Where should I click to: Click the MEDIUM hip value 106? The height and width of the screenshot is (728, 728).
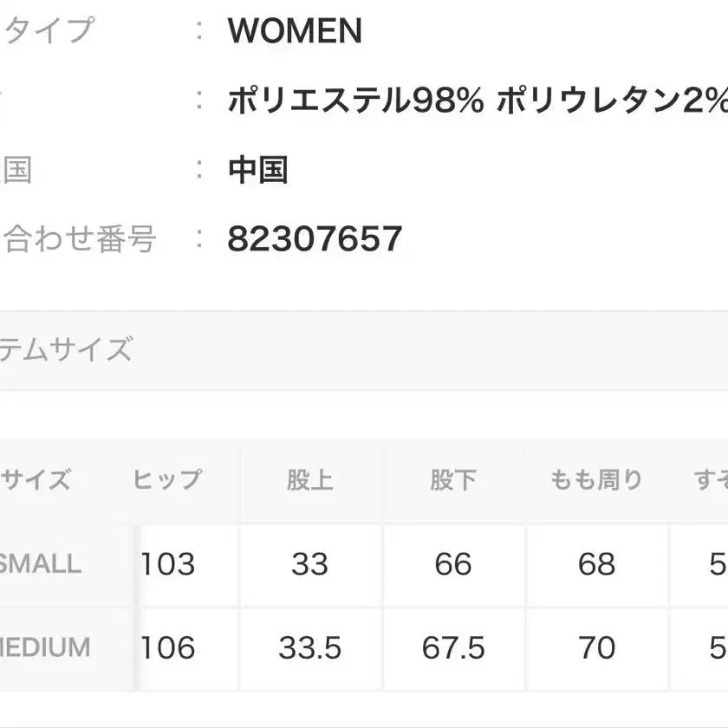pyautogui.click(x=167, y=647)
